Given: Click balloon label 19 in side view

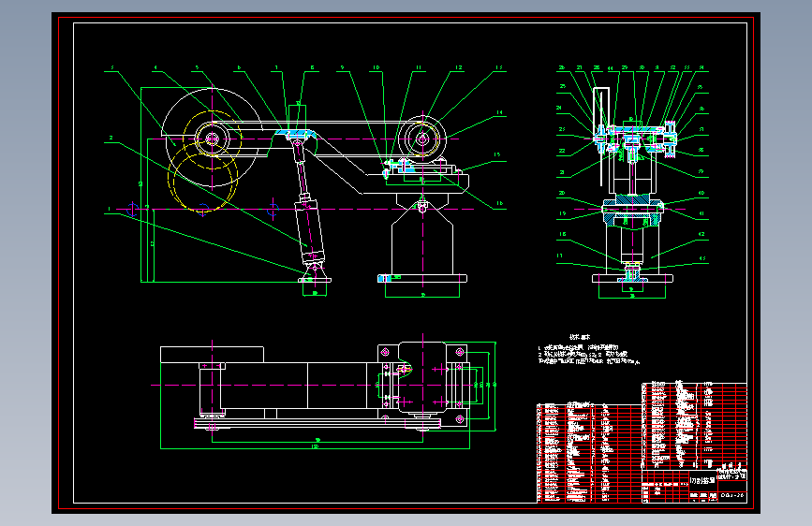Looking at the screenshot, I should click(x=562, y=213).
